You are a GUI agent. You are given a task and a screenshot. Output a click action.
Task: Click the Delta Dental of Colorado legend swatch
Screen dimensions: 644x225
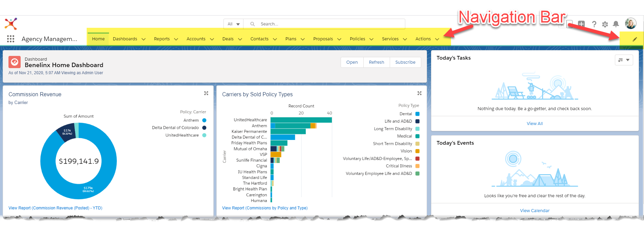[x=204, y=128]
